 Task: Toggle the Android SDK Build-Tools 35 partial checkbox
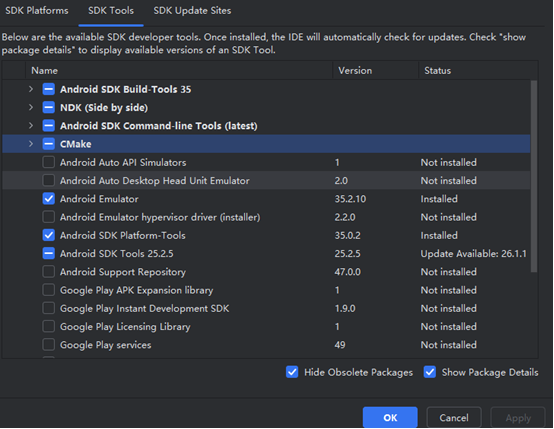[x=48, y=89]
